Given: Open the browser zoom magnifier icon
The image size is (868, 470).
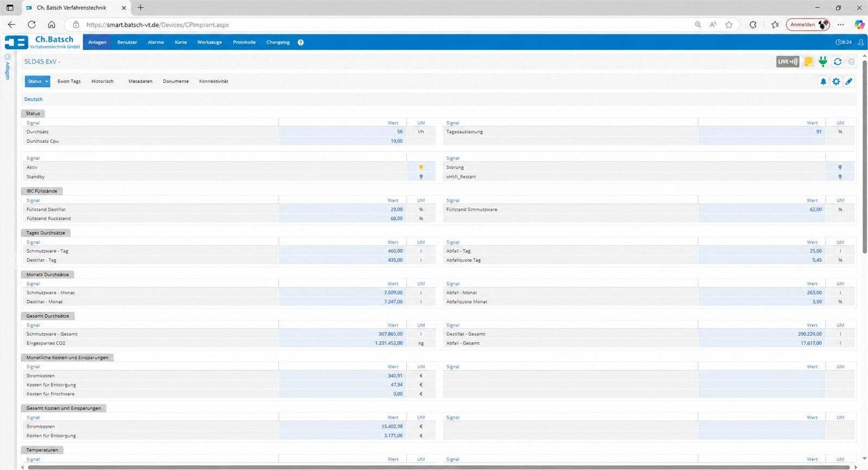Looking at the screenshot, I should click(698, 24).
